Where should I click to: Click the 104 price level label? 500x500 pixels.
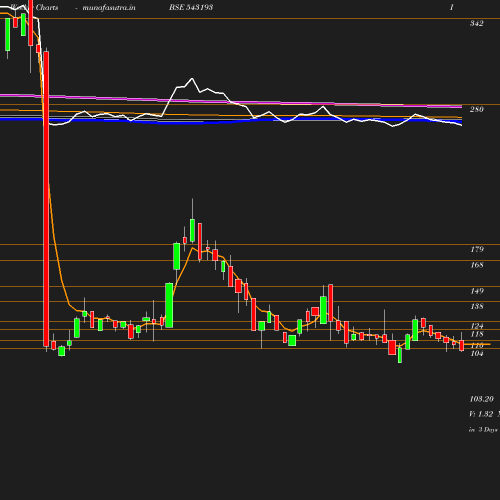click(x=477, y=353)
